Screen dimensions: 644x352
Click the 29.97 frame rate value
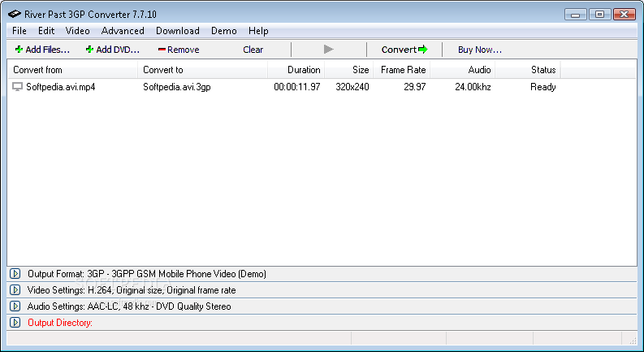(415, 87)
